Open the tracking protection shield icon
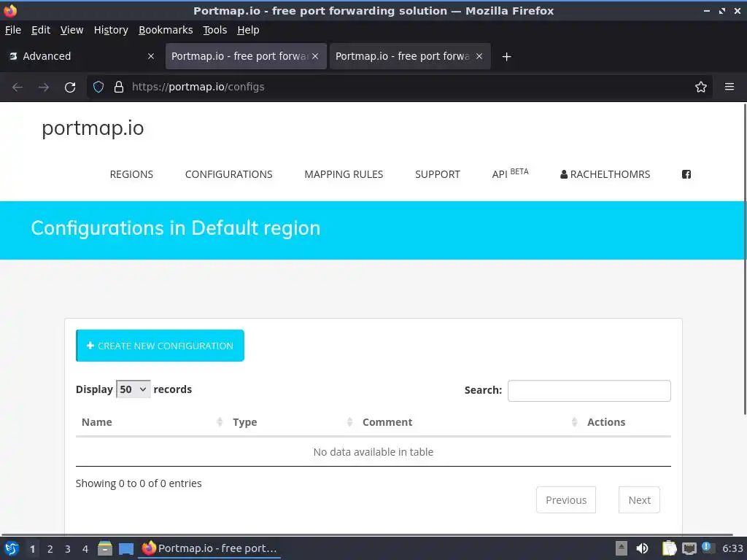747x560 pixels. pyautogui.click(x=98, y=87)
